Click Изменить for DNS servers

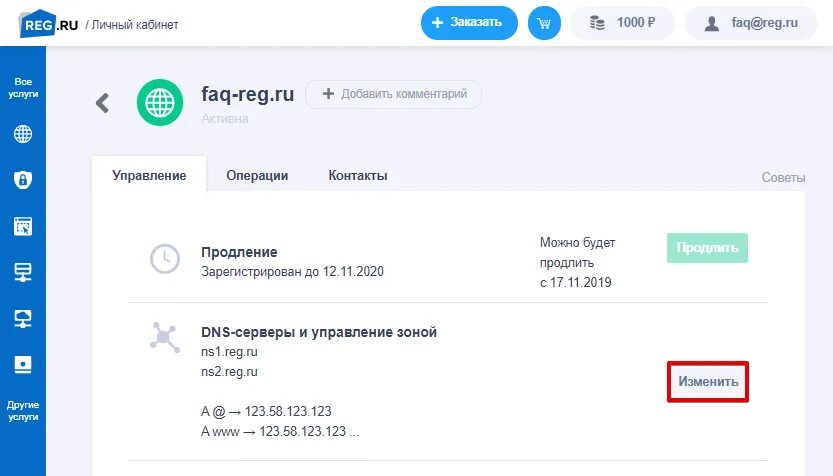click(708, 381)
